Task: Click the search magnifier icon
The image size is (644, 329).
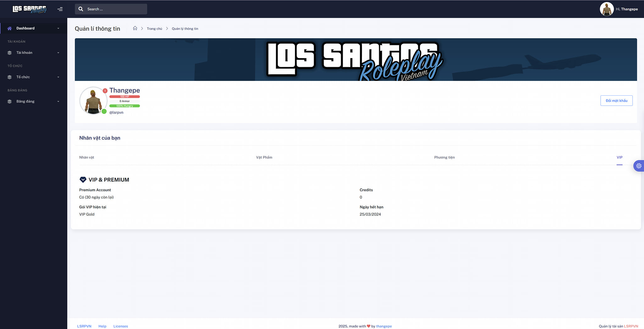Action: tap(81, 9)
